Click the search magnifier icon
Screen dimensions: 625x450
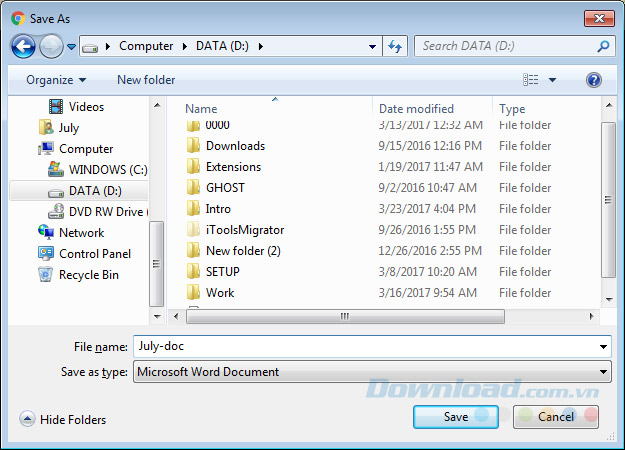coord(603,46)
